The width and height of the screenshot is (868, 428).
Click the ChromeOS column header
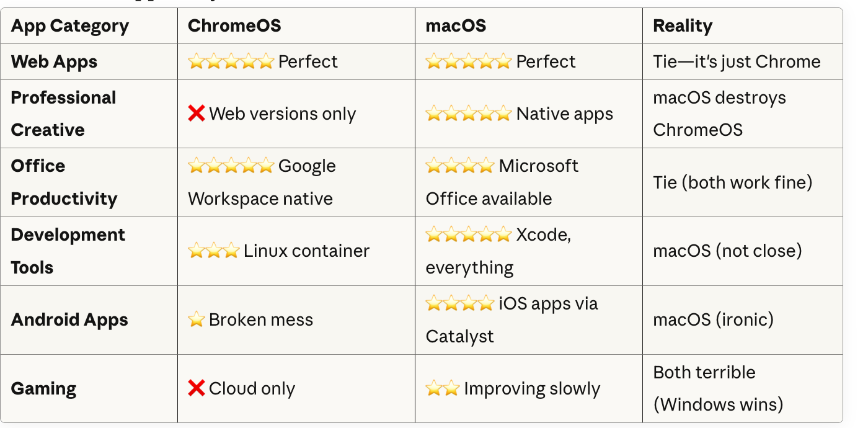click(234, 26)
